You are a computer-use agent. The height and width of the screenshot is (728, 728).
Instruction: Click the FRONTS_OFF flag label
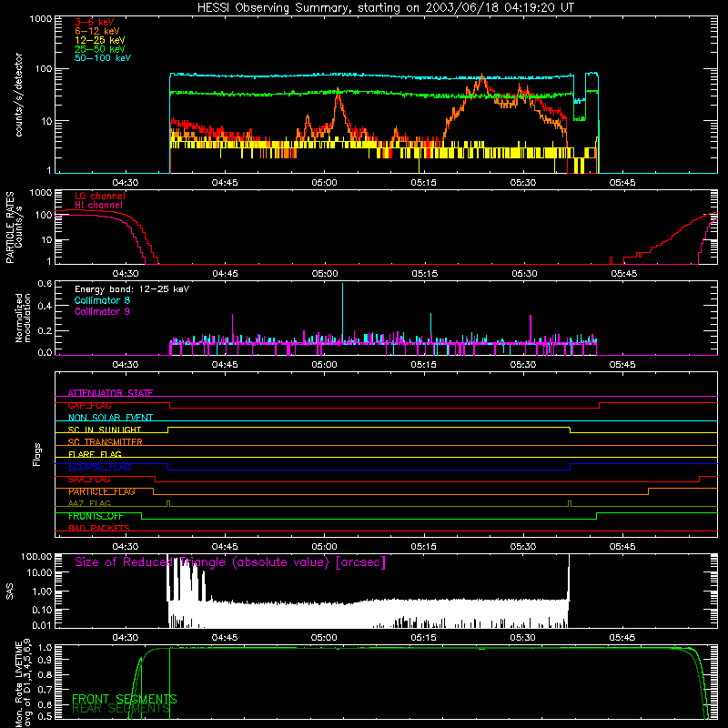tap(96, 516)
